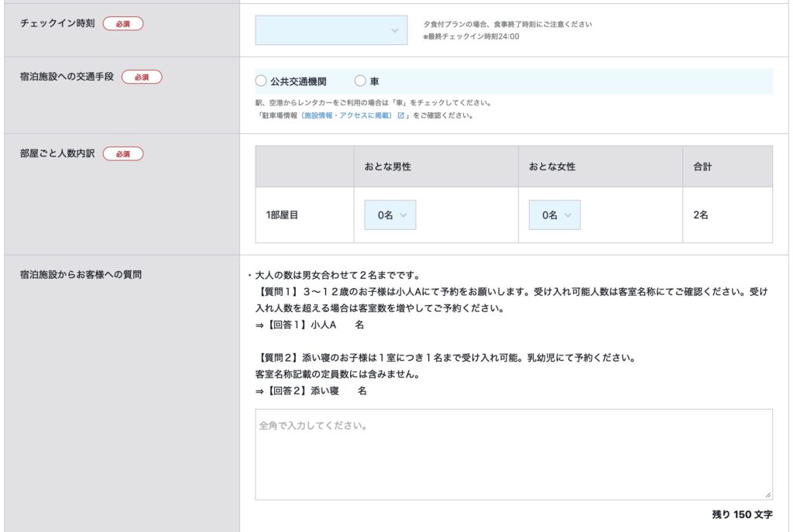The width and height of the screenshot is (793, 532).
Task: Open the チェックイン時刻 dropdown
Action: [x=331, y=30]
